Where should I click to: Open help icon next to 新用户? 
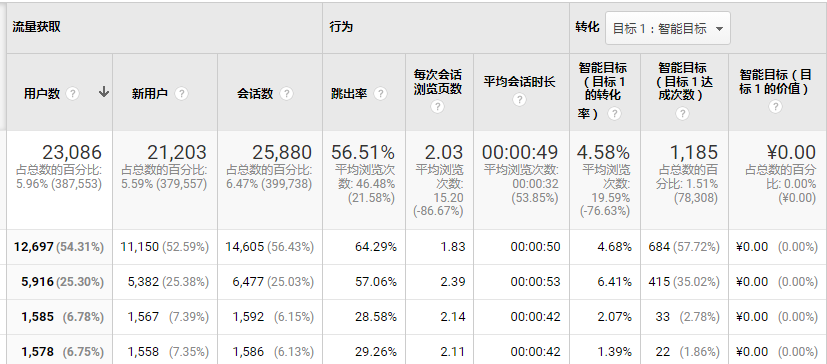coord(181,94)
